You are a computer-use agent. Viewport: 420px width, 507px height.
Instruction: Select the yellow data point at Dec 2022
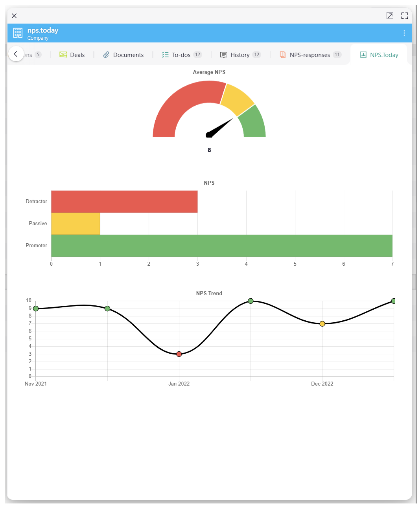tap(322, 324)
